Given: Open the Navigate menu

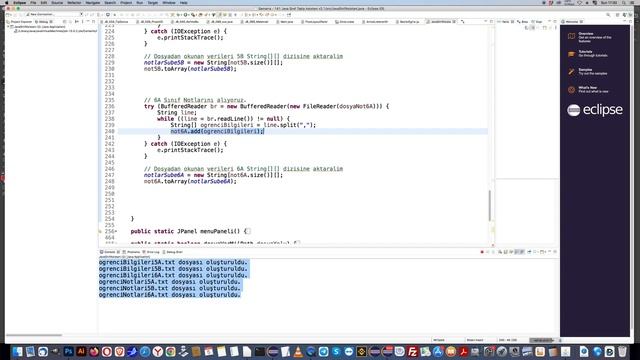Looking at the screenshot, I should pyautogui.click(x=93, y=3).
